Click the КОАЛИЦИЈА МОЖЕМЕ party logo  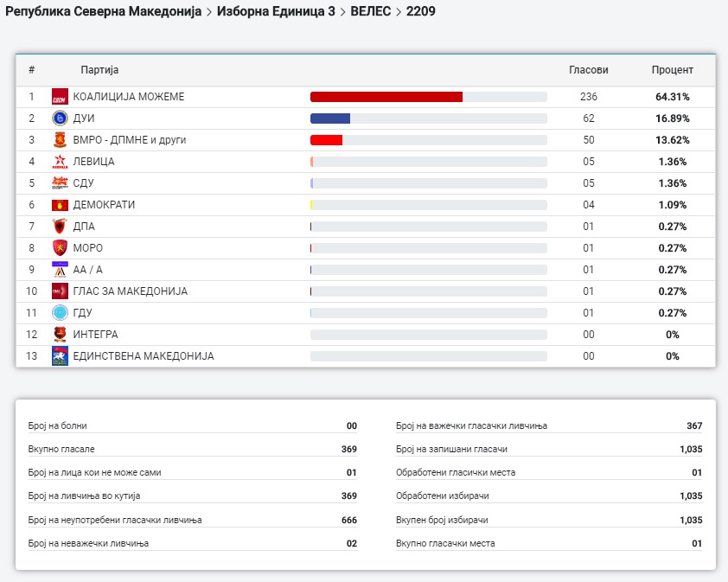(x=60, y=97)
